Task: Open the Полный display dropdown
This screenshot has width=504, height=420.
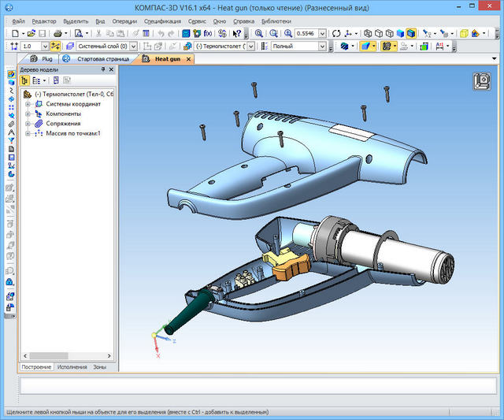Action: pyautogui.click(x=321, y=46)
